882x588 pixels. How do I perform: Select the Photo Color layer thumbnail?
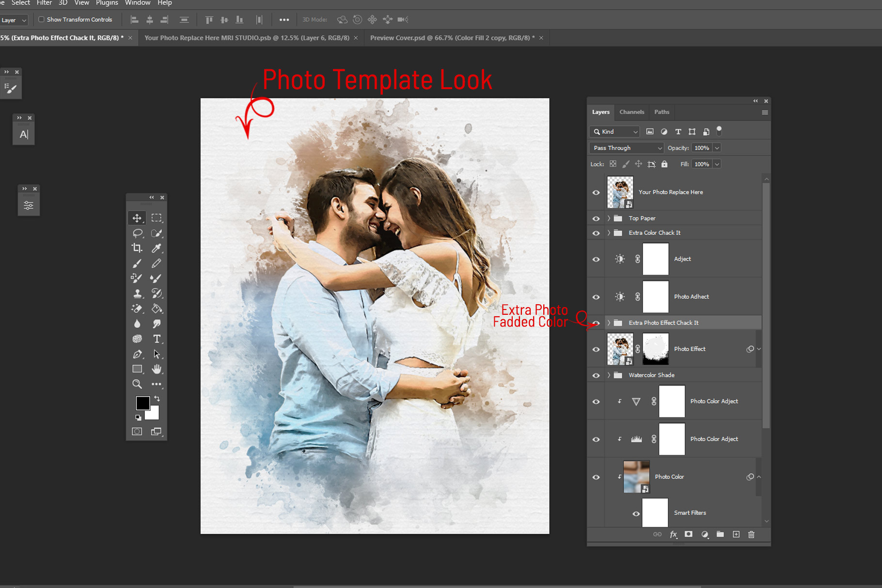[636, 477]
